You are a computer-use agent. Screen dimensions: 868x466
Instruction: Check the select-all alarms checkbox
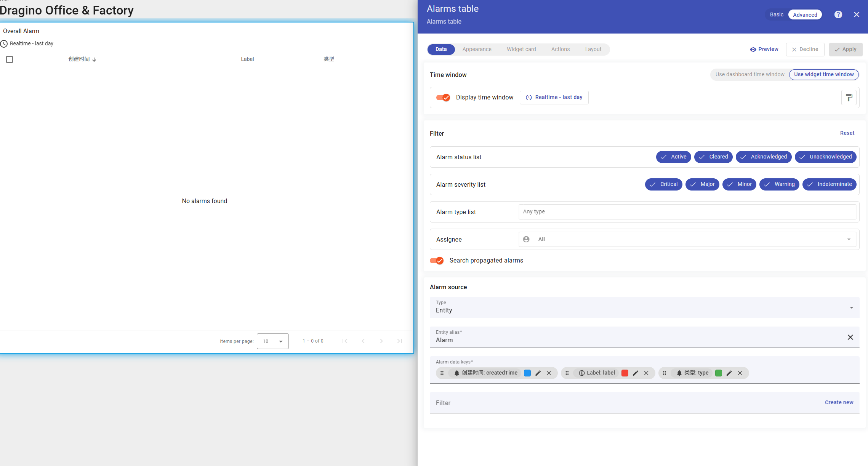10,59
